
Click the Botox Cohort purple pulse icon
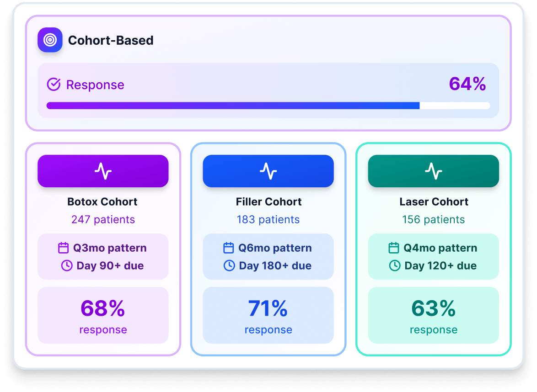click(x=103, y=171)
